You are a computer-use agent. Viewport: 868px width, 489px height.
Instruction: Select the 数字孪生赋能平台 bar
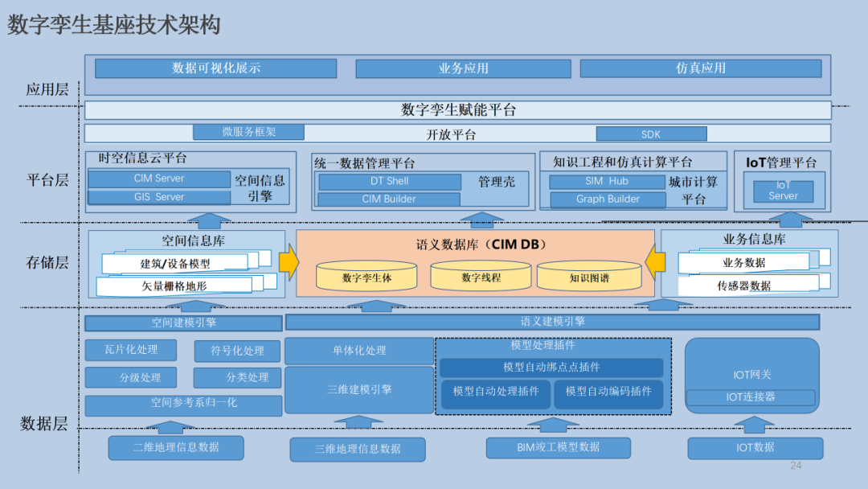click(x=458, y=109)
